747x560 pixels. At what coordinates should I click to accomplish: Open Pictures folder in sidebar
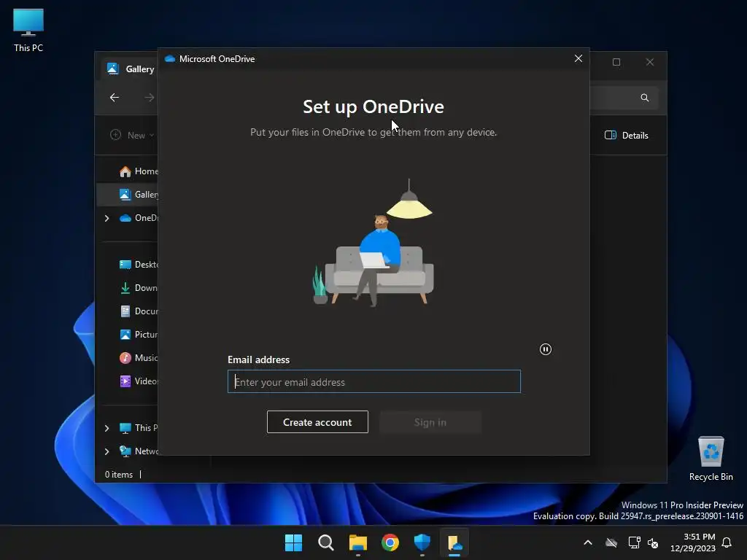coord(139,334)
